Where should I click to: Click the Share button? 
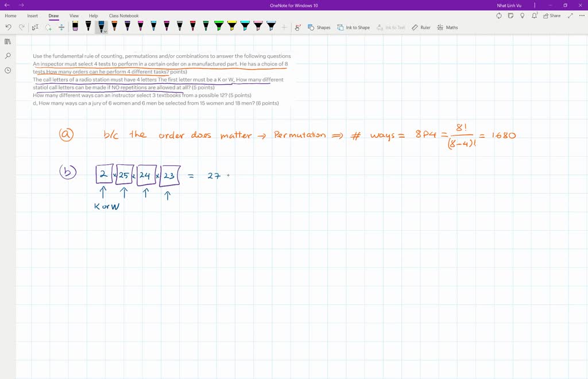click(x=552, y=16)
